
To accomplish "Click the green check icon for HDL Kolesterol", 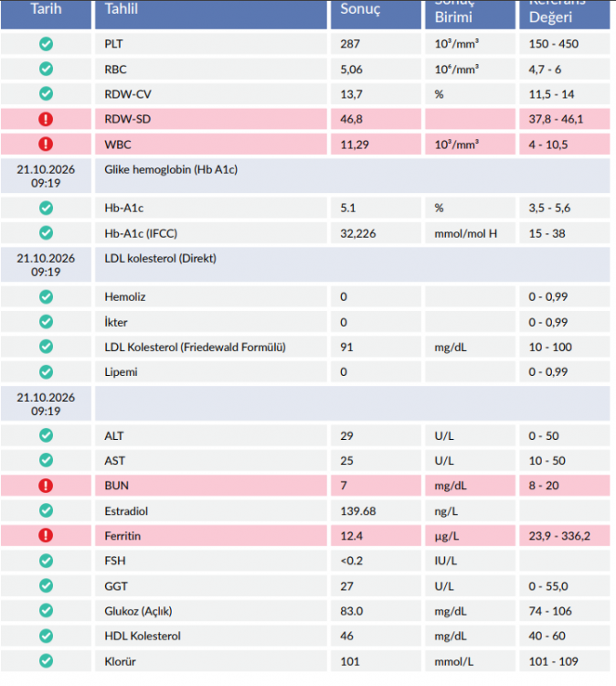I will [x=46, y=636].
